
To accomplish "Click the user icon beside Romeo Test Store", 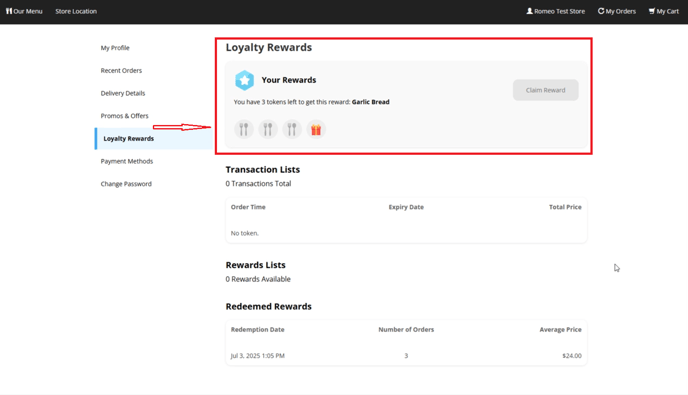I will [x=530, y=11].
